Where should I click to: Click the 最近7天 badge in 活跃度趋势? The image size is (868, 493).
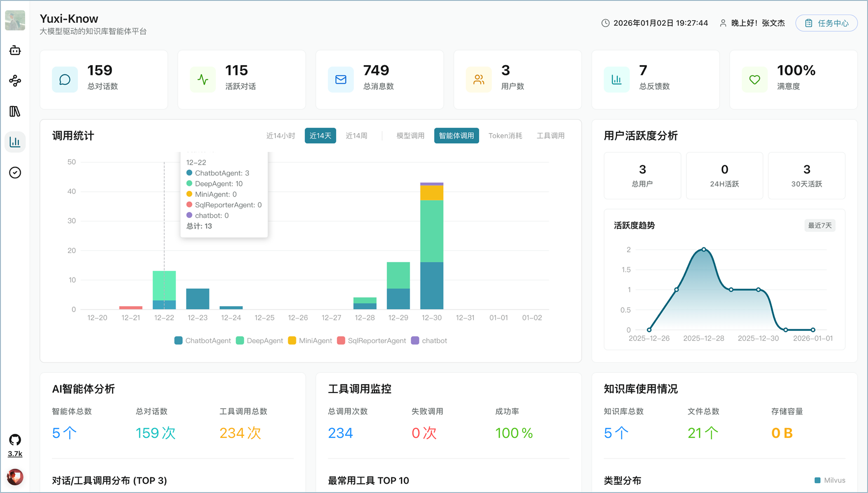pyautogui.click(x=819, y=225)
